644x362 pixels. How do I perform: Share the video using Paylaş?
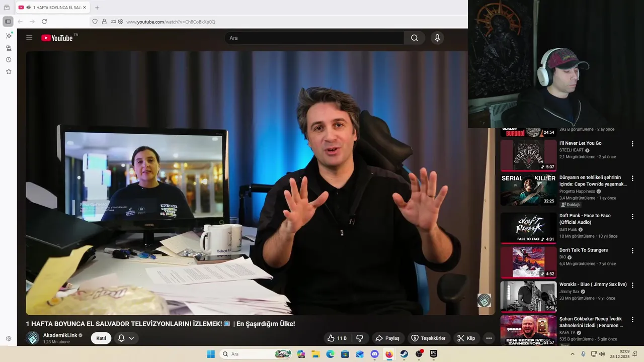coord(387,338)
